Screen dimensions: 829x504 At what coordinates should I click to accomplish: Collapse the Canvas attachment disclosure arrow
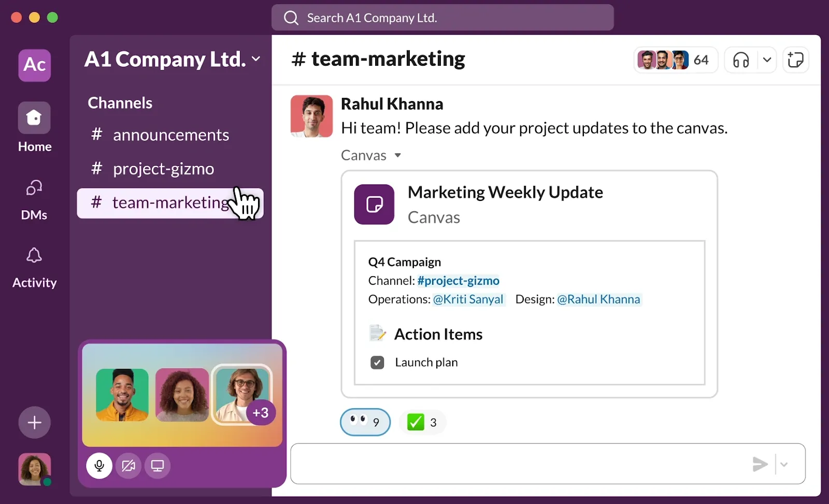coord(397,155)
